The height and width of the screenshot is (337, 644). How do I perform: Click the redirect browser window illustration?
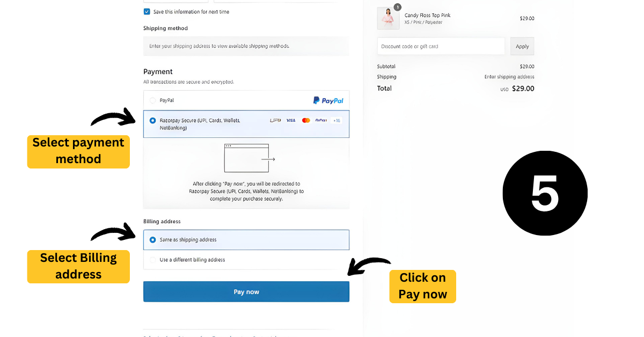click(246, 158)
